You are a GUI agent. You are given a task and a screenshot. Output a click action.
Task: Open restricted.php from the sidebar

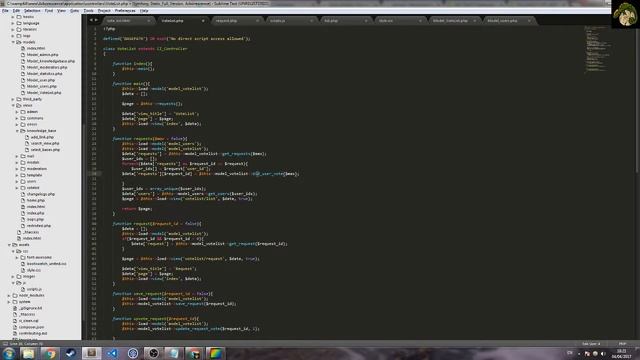(39, 226)
